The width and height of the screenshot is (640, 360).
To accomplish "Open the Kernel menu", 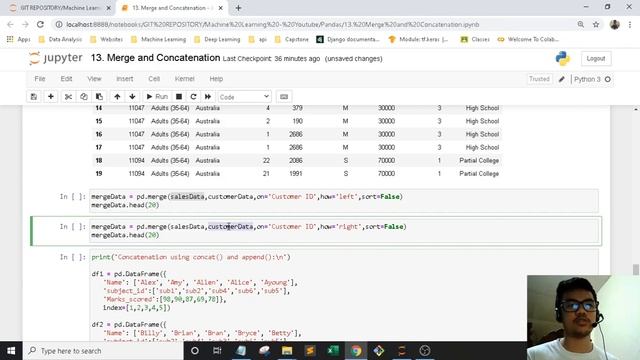I will pyautogui.click(x=184, y=79).
